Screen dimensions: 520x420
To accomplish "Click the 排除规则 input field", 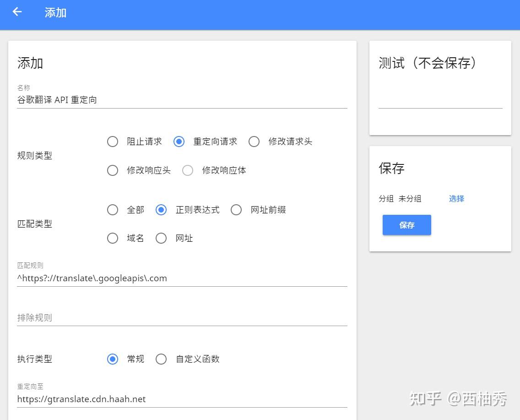I will 182,317.
